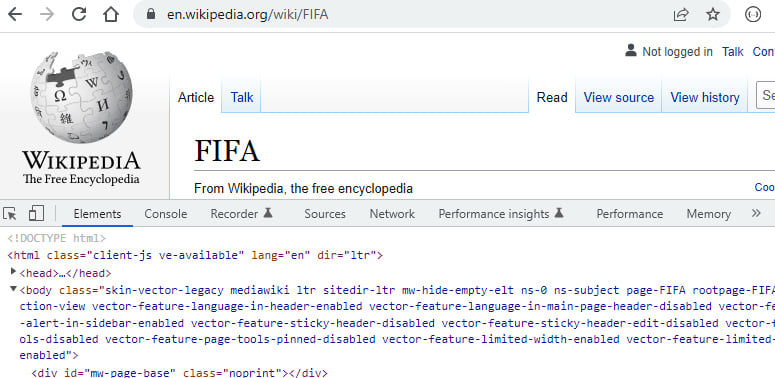
Task: Switch to the Sources tab
Action: (325, 214)
